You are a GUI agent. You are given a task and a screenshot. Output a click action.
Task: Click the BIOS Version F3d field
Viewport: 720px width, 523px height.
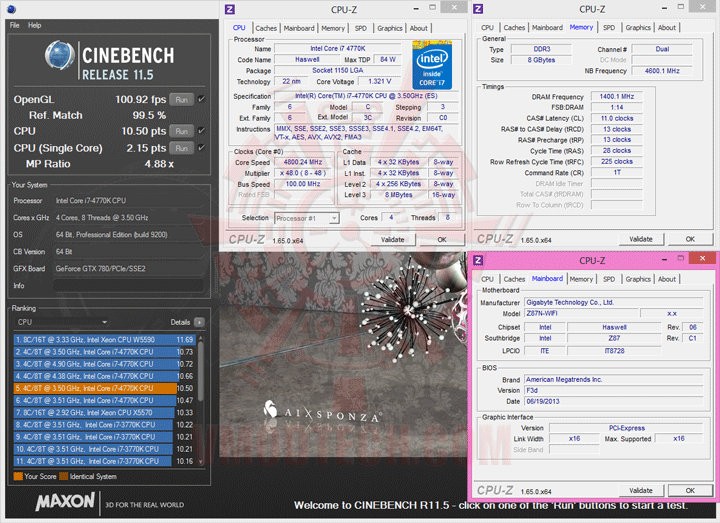613,390
